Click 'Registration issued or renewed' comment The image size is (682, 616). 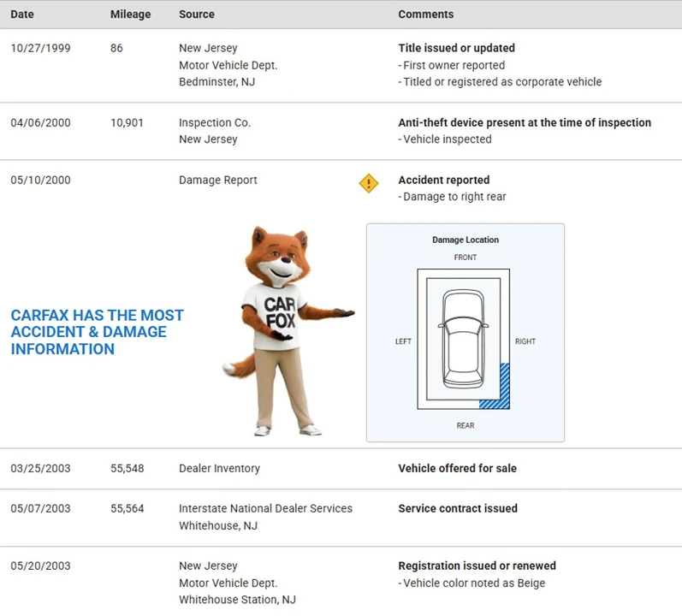tap(477, 566)
